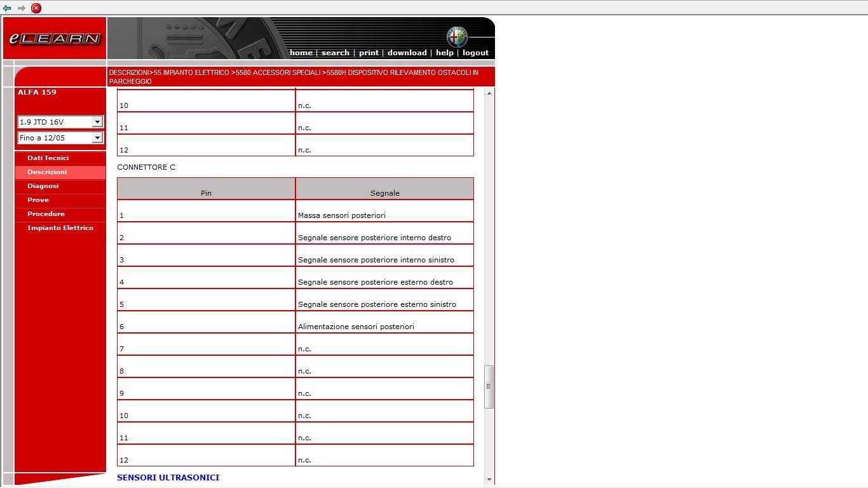The width and height of the screenshot is (868, 488).
Task: Select the Descrizioni menu item
Action: coord(47,172)
